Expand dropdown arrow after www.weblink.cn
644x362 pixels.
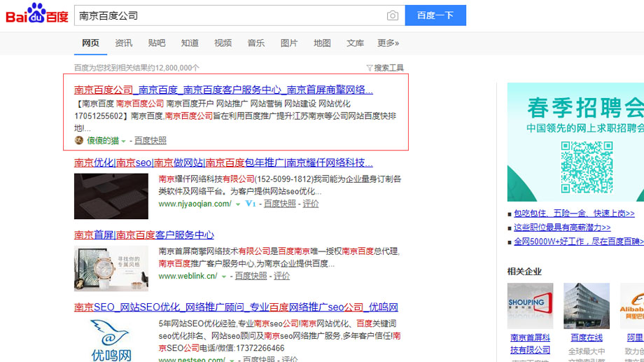click(x=224, y=277)
